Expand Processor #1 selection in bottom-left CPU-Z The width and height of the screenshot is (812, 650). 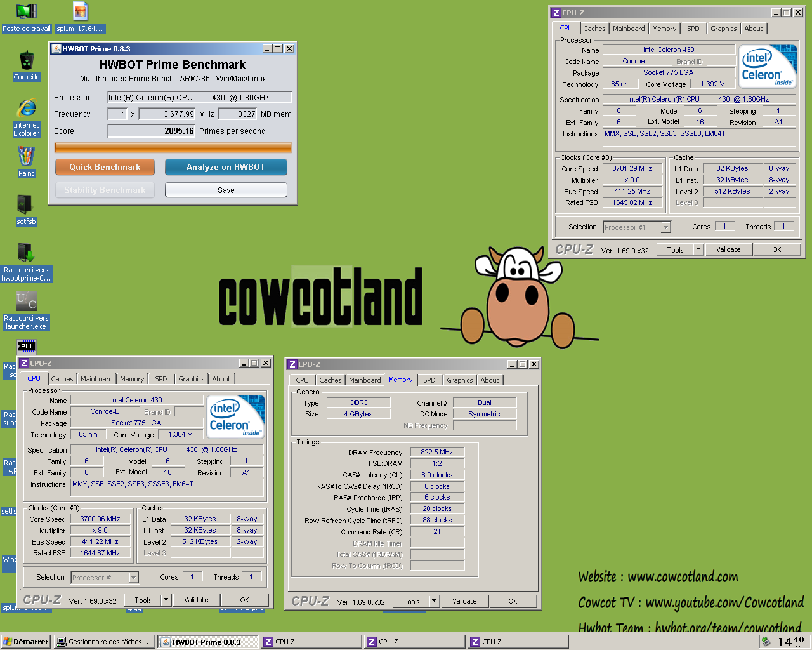point(133,578)
